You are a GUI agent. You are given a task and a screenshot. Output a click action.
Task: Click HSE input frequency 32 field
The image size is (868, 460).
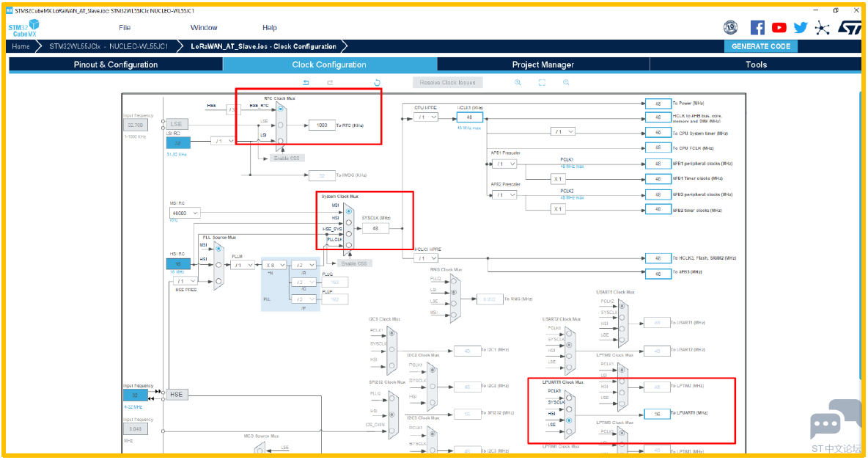point(135,395)
